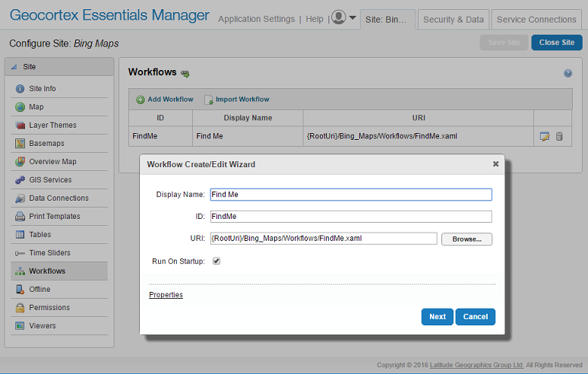
Task: Click the edit icon for FindMe workflow
Action: (x=545, y=137)
